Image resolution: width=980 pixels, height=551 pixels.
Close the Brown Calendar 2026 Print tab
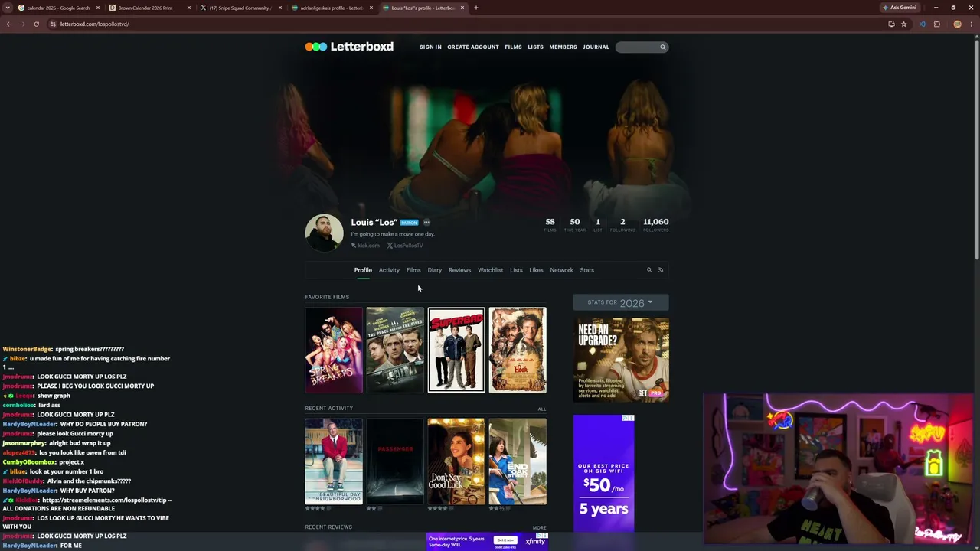[x=189, y=8]
